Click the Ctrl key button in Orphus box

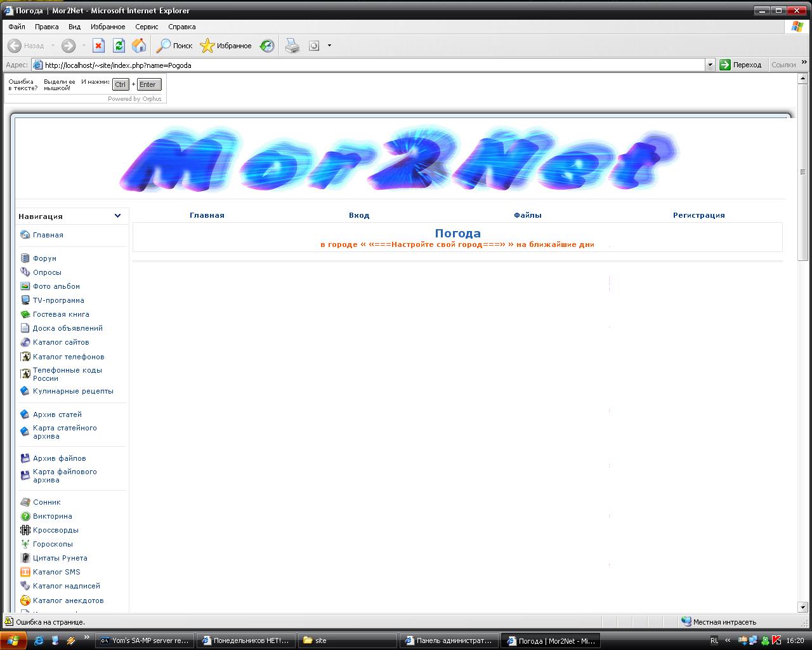(x=121, y=84)
